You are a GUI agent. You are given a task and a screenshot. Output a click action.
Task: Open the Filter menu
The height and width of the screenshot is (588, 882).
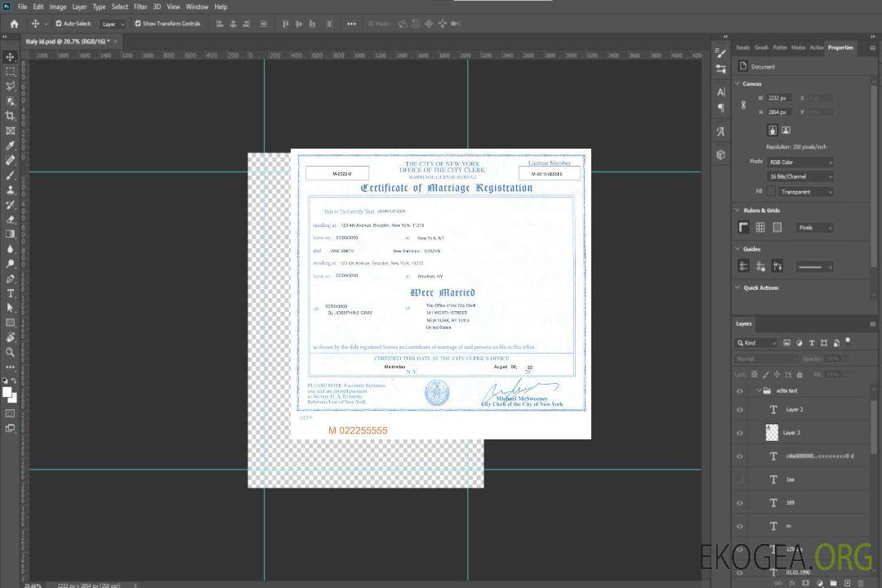click(x=140, y=7)
